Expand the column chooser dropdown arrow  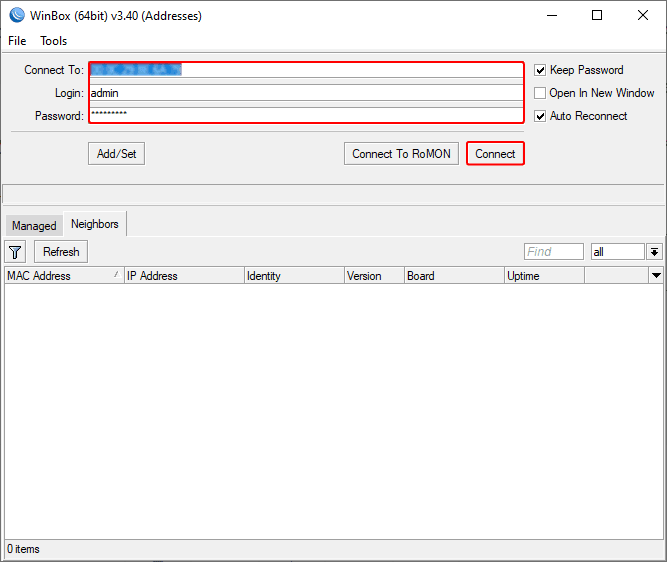click(x=656, y=276)
